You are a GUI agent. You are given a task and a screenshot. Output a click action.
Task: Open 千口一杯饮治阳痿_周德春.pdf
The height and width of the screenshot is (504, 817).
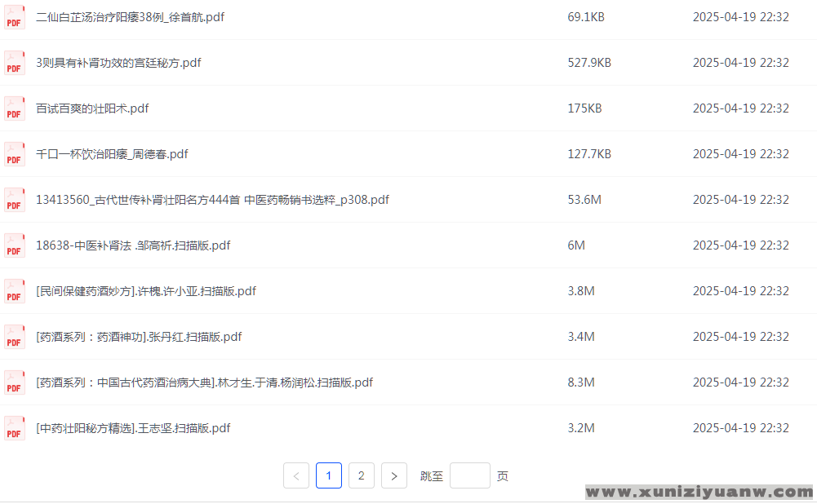pyautogui.click(x=112, y=154)
